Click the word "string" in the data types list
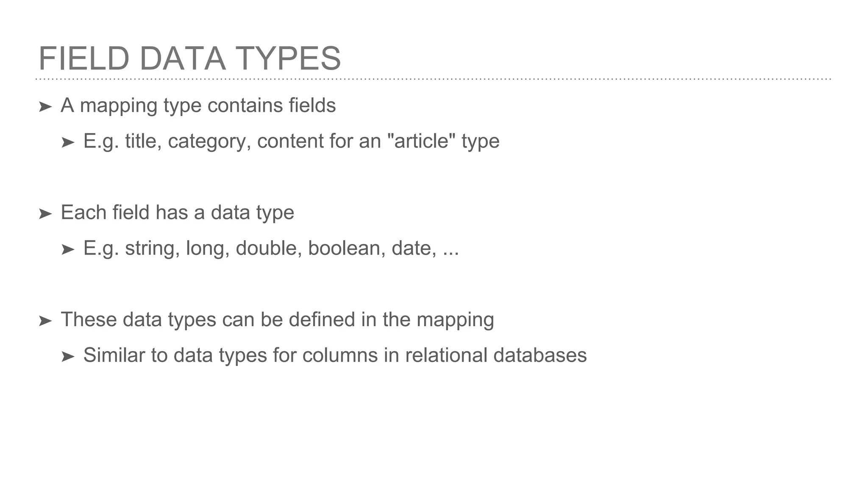 coord(149,248)
